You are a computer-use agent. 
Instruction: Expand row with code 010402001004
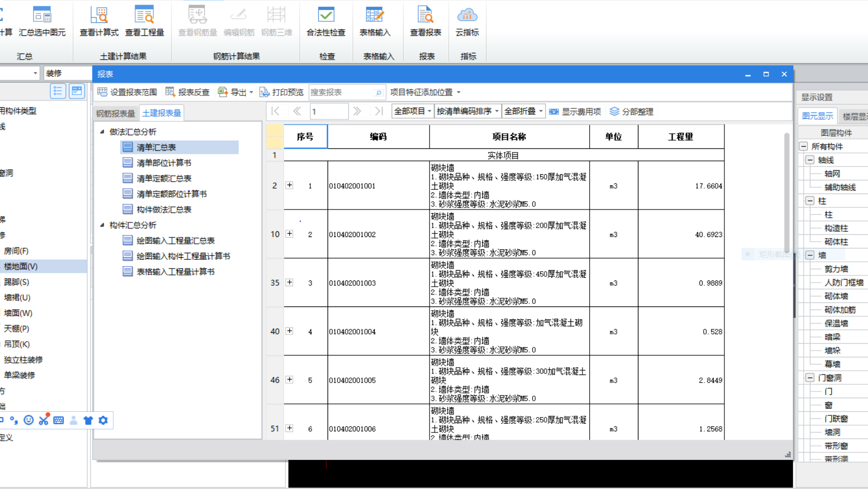click(290, 331)
